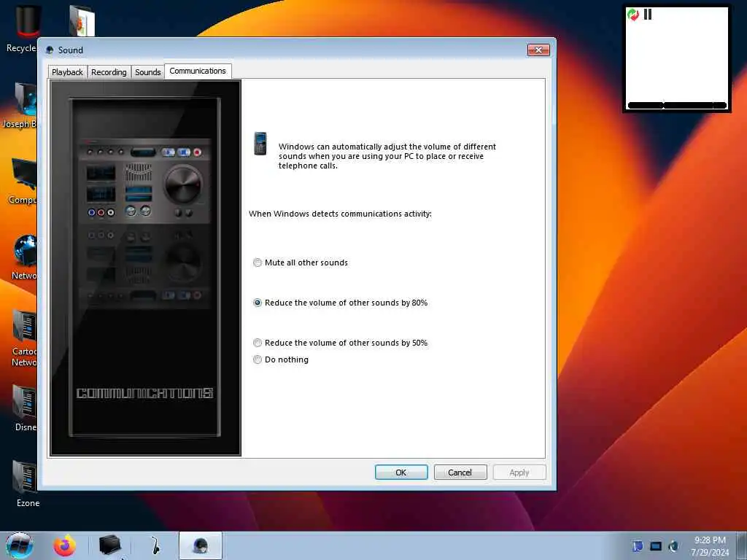Open the monitor/network tray icon

click(x=656, y=546)
